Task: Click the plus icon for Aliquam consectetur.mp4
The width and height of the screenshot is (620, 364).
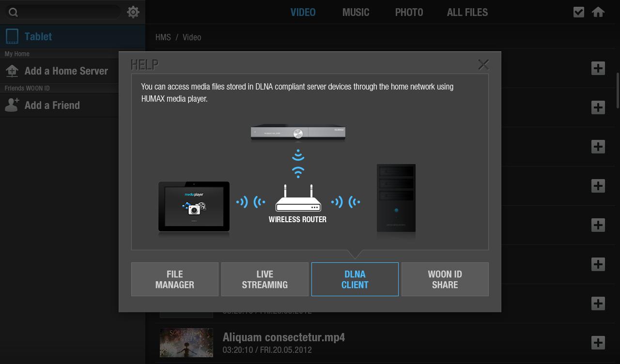Action: (x=598, y=343)
